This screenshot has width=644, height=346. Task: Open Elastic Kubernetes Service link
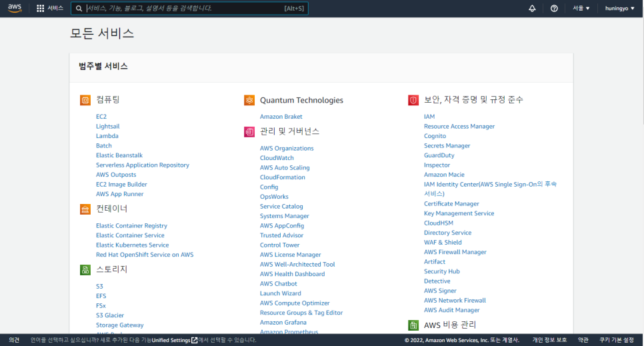[x=132, y=245]
